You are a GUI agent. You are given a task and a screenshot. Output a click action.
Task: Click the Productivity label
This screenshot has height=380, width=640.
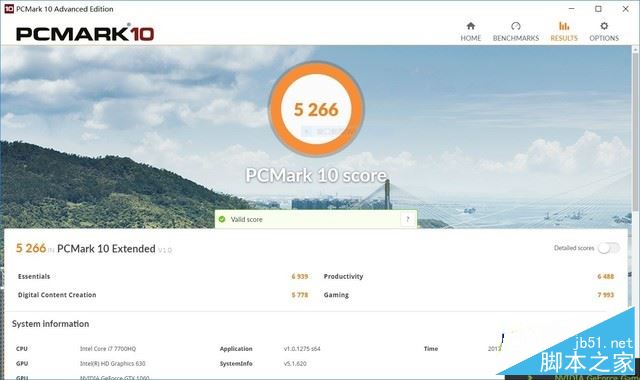(x=343, y=276)
